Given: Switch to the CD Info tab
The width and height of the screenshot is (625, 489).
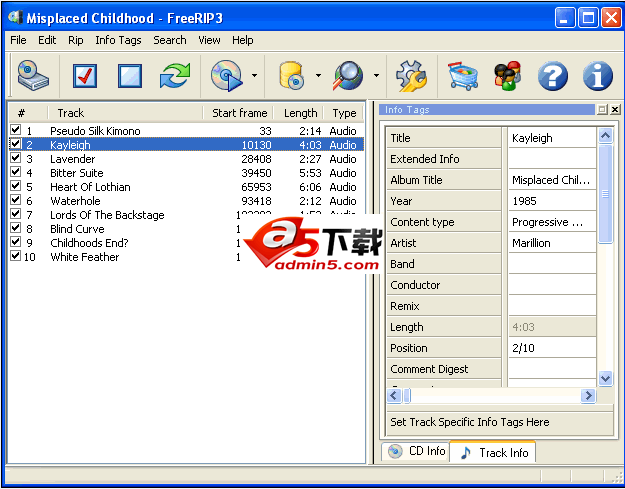Looking at the screenshot, I should pos(416,451).
